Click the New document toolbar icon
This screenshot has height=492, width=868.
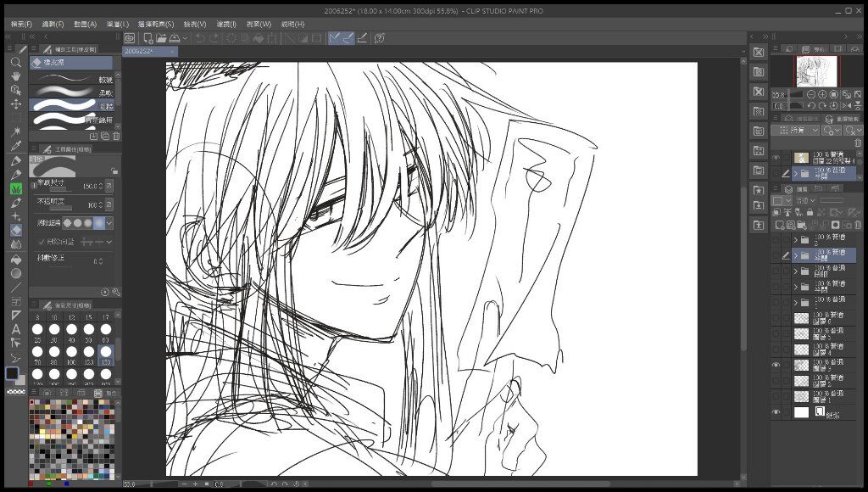tap(148, 38)
